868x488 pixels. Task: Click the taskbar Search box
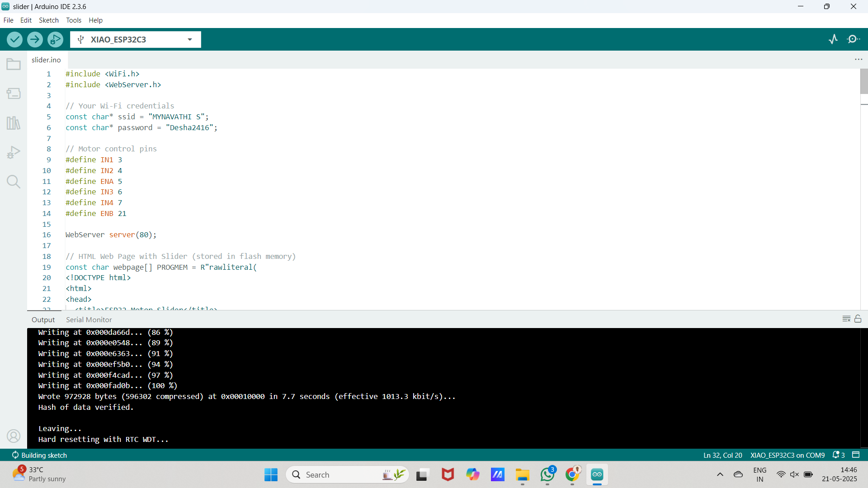(x=347, y=474)
